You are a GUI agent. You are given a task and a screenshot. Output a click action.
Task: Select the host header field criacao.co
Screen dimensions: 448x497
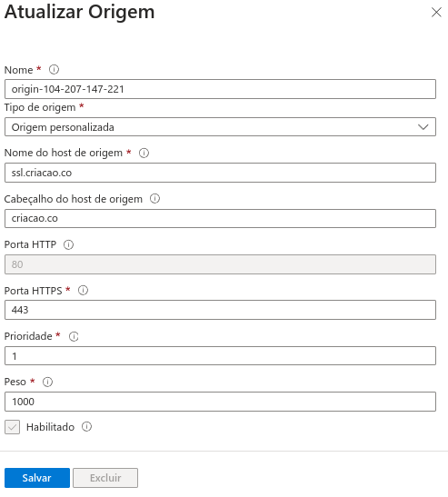[x=220, y=218]
